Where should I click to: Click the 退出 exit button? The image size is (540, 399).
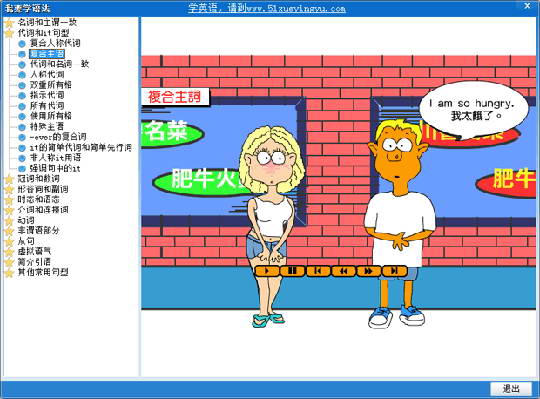coord(511,389)
